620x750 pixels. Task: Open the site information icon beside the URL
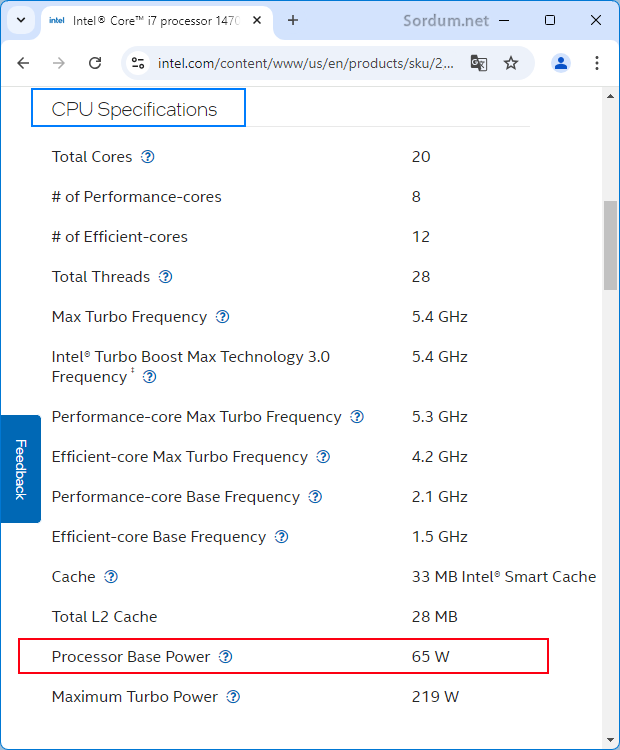[138, 63]
